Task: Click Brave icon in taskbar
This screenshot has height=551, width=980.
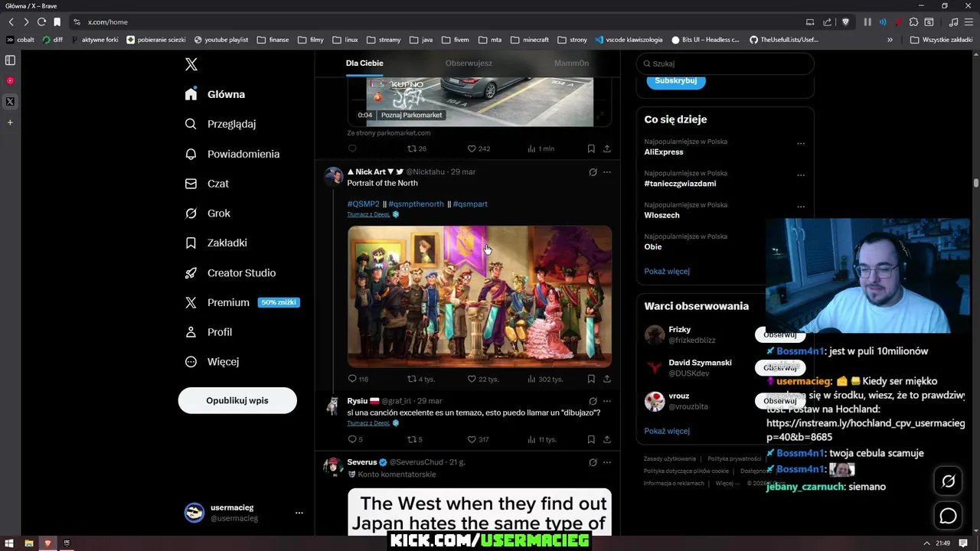Action: point(47,543)
